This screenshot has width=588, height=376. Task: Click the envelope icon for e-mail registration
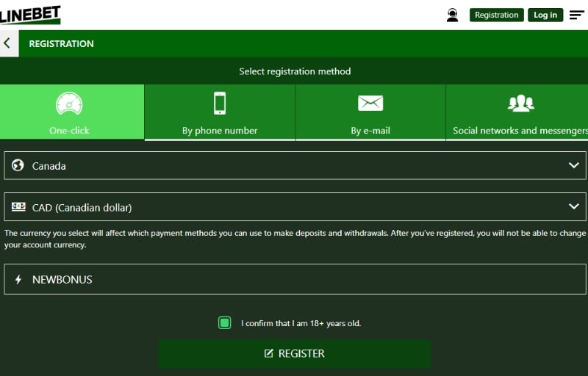[x=370, y=103]
